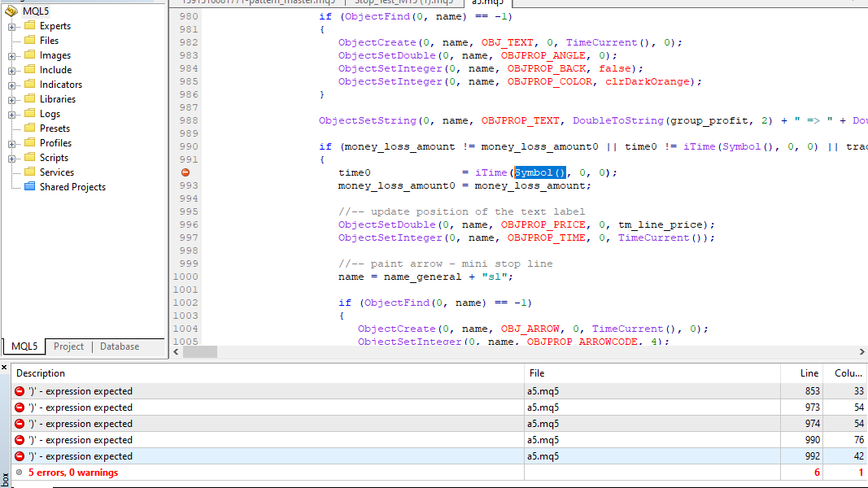868x488 pixels.
Task: Click the 'update position' comment line
Action: (x=462, y=212)
